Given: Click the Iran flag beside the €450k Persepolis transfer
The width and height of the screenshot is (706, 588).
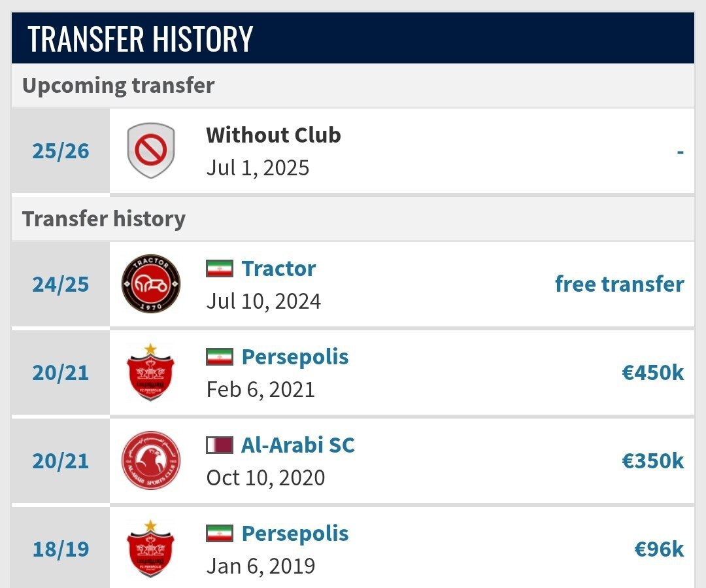Looking at the screenshot, I should [x=219, y=356].
